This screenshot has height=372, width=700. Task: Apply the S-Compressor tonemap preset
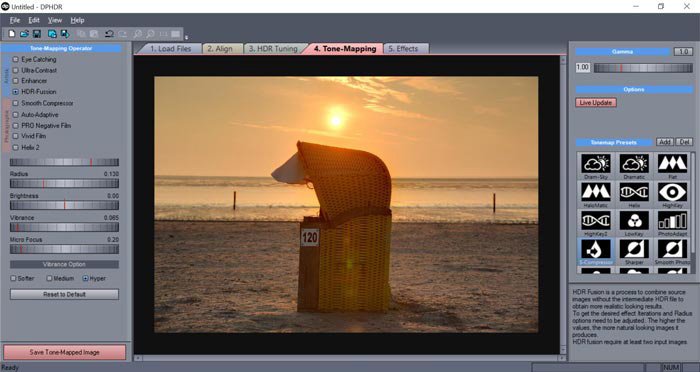tap(596, 252)
